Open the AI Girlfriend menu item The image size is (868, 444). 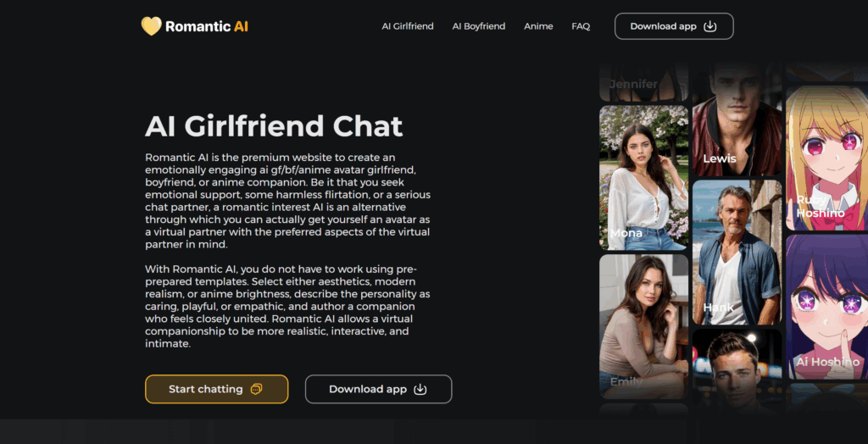tap(408, 26)
